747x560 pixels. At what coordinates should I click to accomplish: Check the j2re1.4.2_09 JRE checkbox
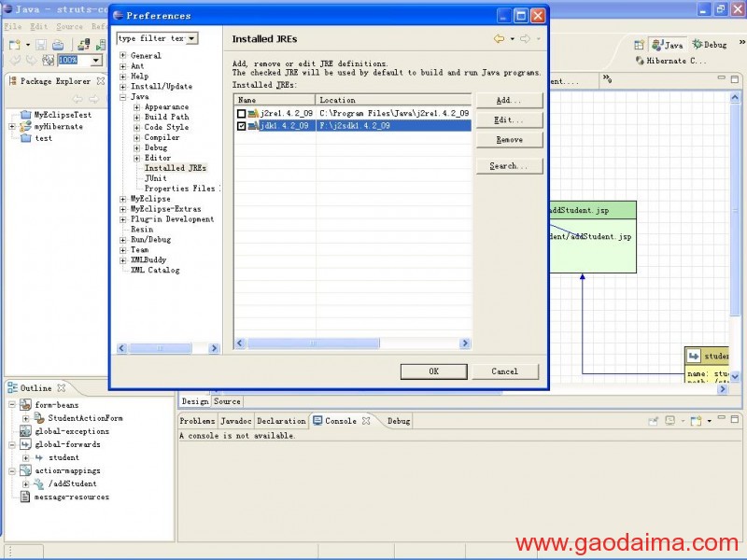pos(241,113)
